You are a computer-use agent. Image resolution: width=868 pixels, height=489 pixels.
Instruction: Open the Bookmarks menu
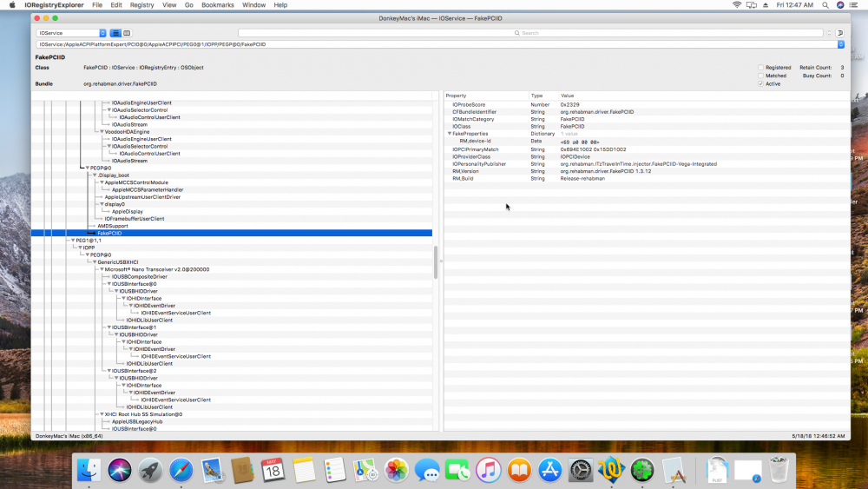pyautogui.click(x=218, y=5)
